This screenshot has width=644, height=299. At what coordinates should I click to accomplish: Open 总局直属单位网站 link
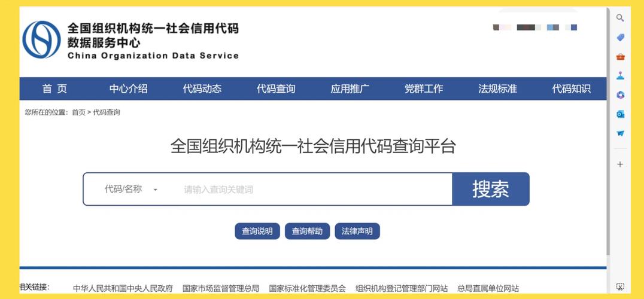pos(488,288)
